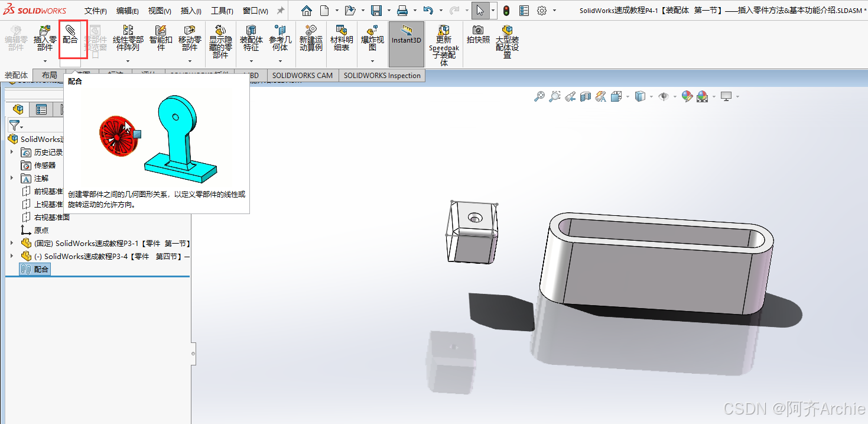Select the Mates (配合) tree folder
The width and height of the screenshot is (868, 424).
35,269
